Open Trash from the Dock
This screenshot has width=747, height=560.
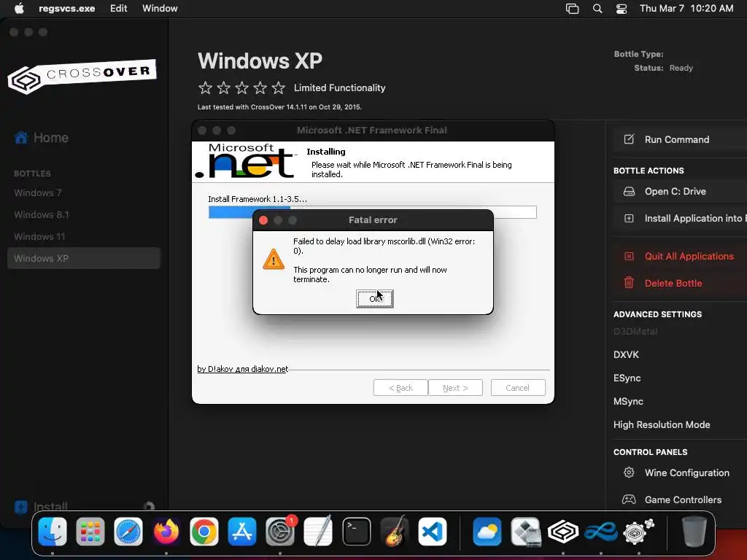pyautogui.click(x=694, y=532)
